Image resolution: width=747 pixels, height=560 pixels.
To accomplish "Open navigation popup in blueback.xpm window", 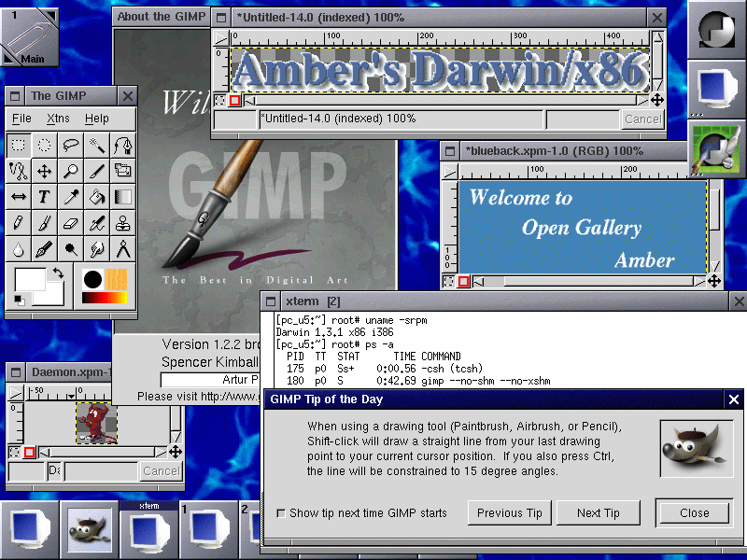I will pyautogui.click(x=714, y=281).
